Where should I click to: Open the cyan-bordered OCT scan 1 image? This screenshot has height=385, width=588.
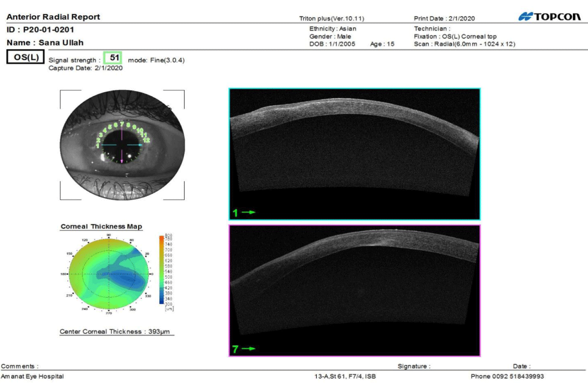[x=354, y=154]
